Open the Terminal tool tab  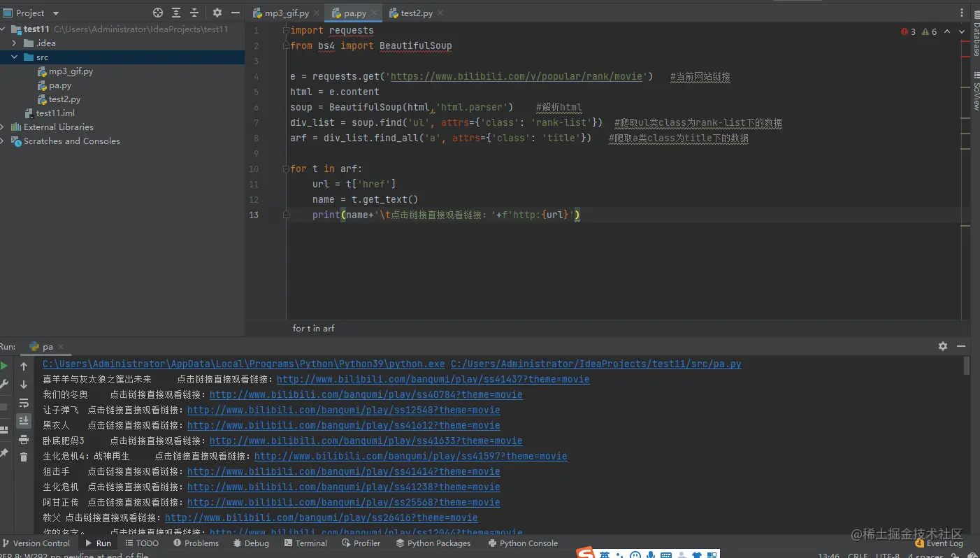(x=305, y=543)
